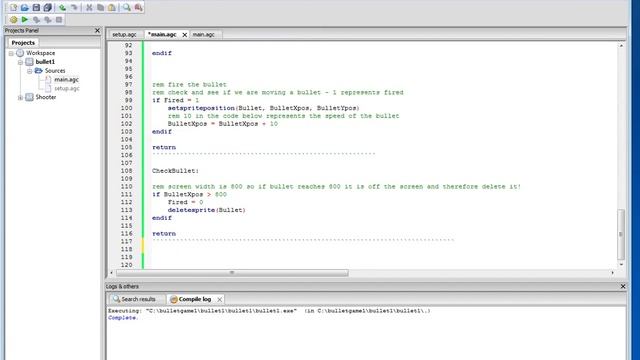Click the 'return' on line 116

click(x=164, y=234)
